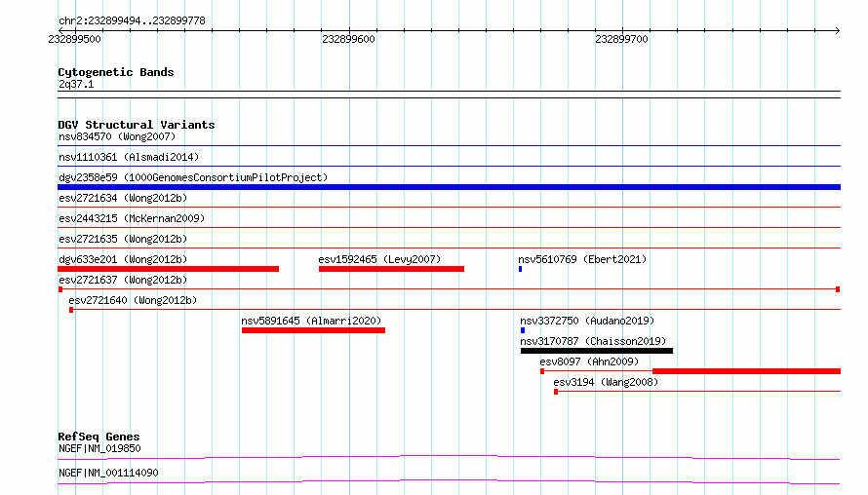Viewport: 868px width, 495px height.
Task: Open variant esv2721637 (Wong2012b) label
Action: tap(123, 280)
